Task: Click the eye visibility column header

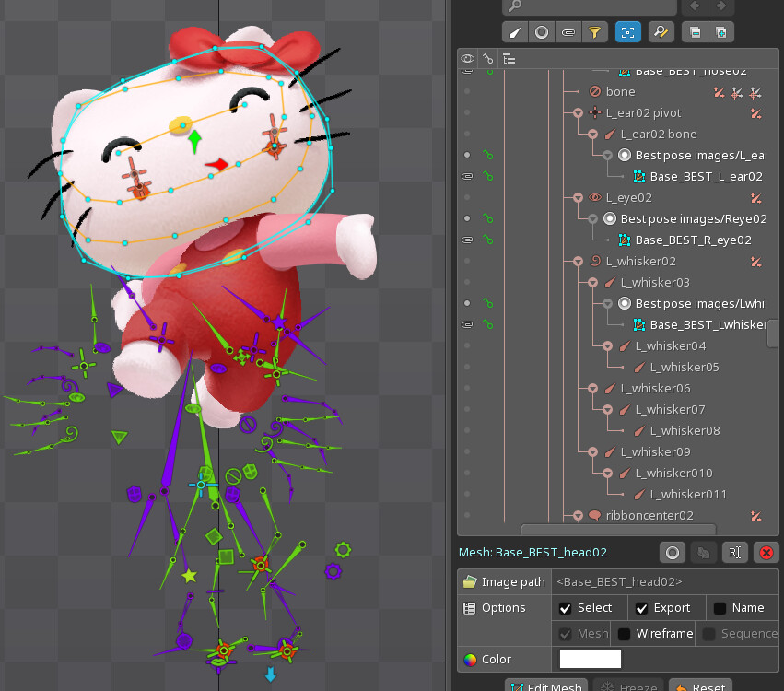Action: click(x=467, y=59)
